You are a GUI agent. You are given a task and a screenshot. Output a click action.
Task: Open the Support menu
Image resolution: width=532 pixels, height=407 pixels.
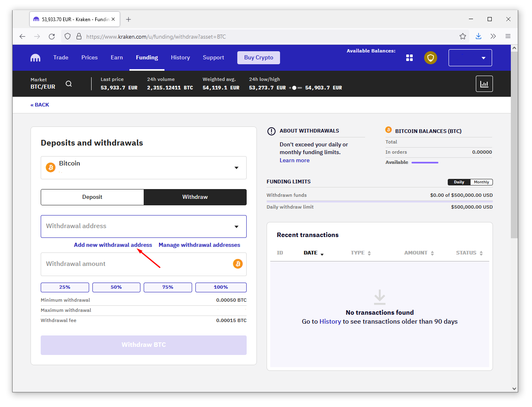[x=213, y=58]
